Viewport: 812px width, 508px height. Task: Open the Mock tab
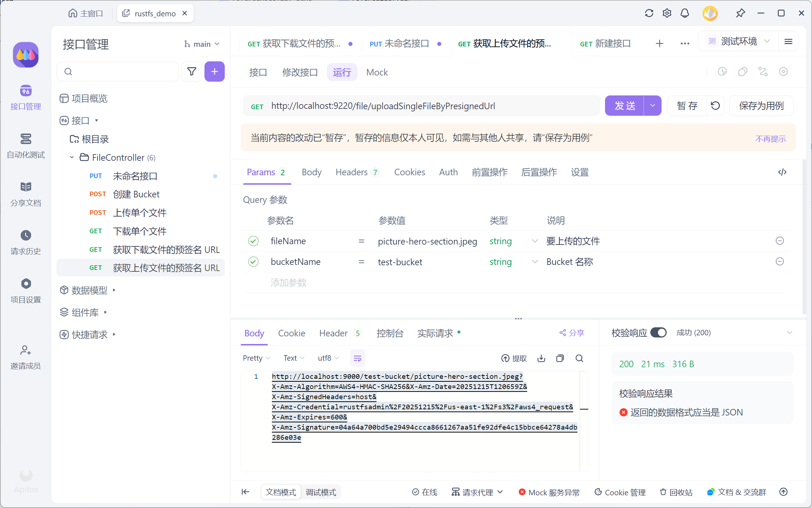point(377,72)
